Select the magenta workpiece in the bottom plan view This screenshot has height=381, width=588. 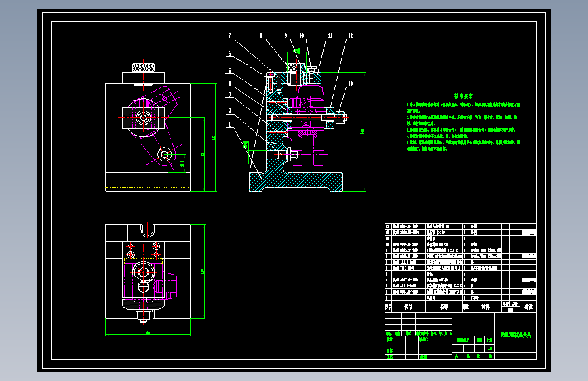tap(150, 280)
